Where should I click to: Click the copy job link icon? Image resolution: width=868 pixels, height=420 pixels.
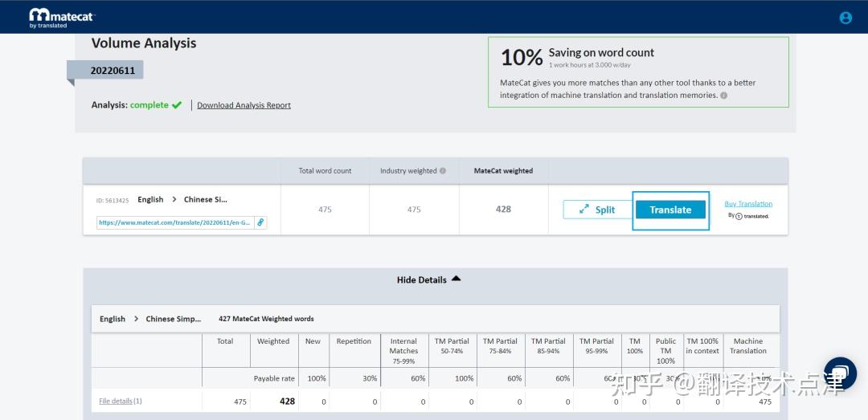(260, 222)
